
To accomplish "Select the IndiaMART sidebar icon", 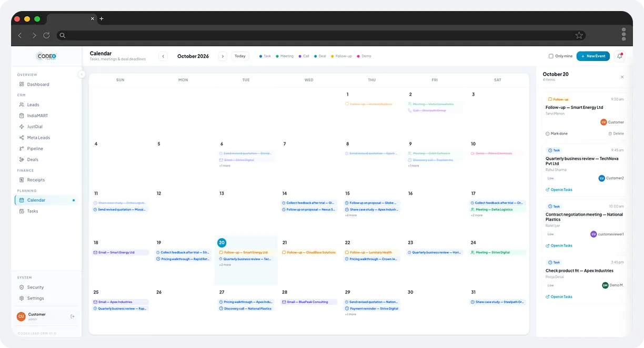I will 22,116.
